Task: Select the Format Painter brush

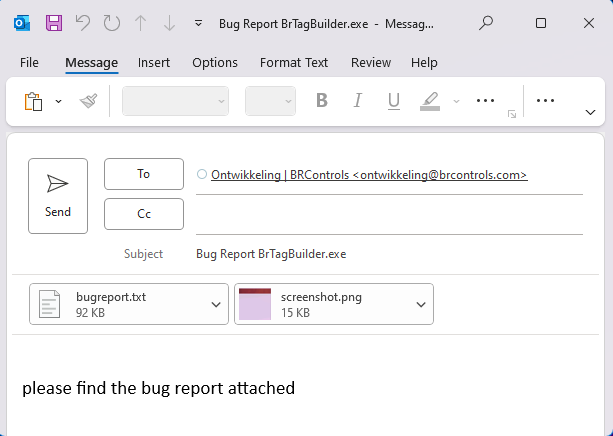Action: coord(89,101)
